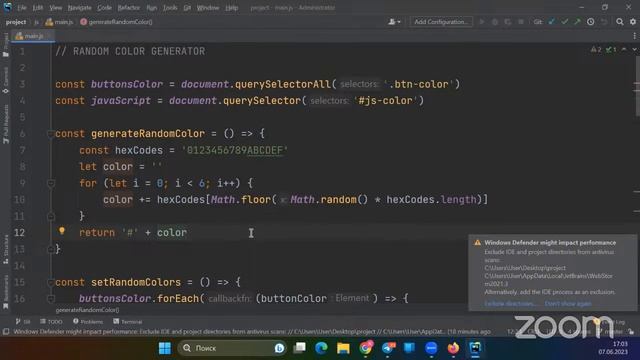Open the Help menu
This screenshot has height=360, width=640.
231,8
